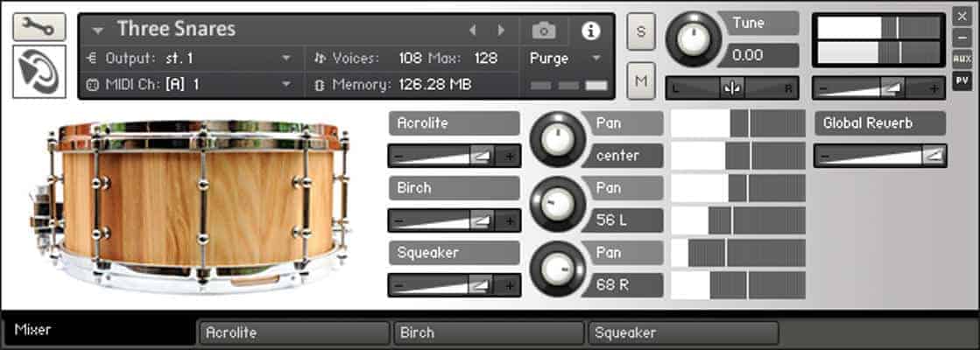Viewport: 980px width, 350px height.
Task: Click the Birch Pan knob
Action: point(557,204)
